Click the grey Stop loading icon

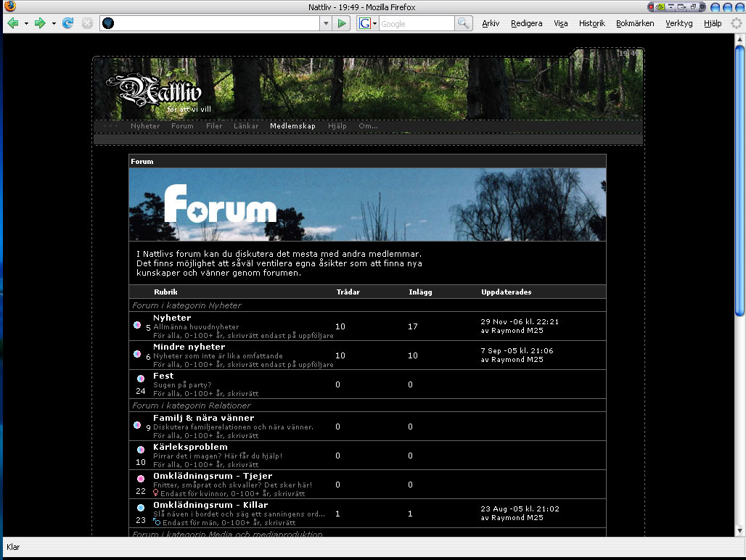point(87,23)
